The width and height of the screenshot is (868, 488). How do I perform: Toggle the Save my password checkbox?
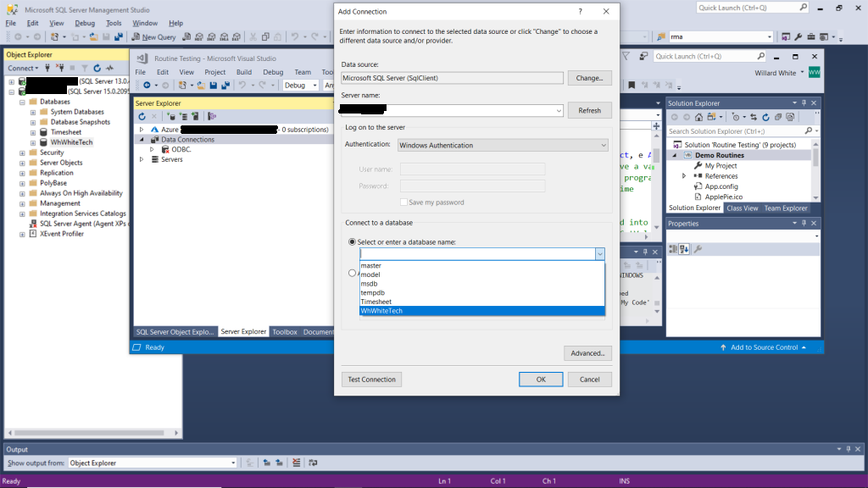403,202
